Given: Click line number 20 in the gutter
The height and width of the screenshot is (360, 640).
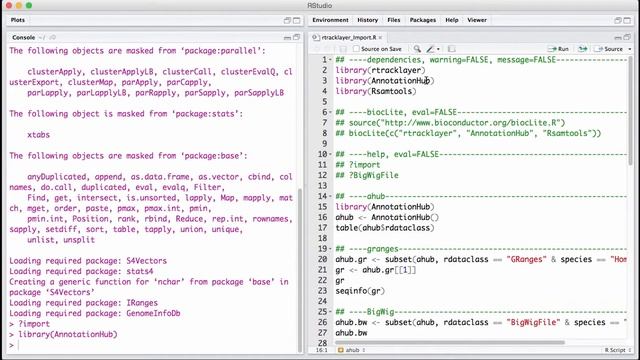Looking at the screenshot, I should 322,260.
